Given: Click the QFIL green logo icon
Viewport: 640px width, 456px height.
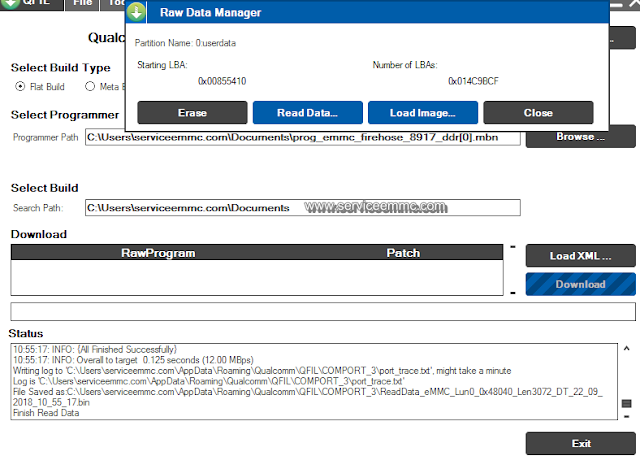Looking at the screenshot, I should click(11, 3).
